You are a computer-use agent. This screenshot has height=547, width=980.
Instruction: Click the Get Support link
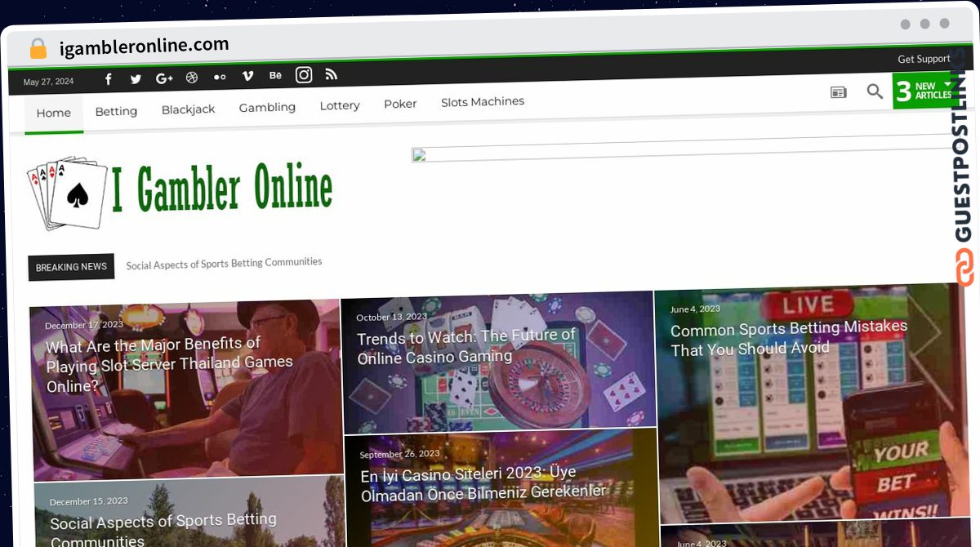[x=924, y=59]
